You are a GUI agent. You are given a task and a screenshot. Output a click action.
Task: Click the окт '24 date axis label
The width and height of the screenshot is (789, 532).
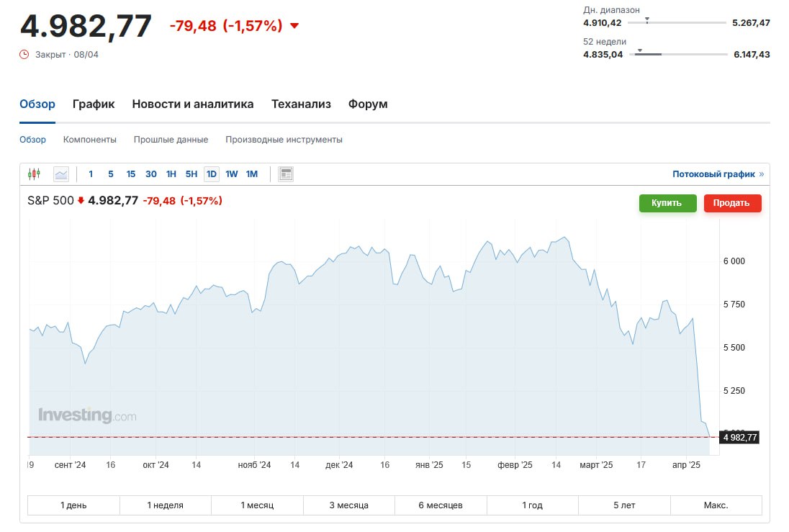tap(155, 465)
